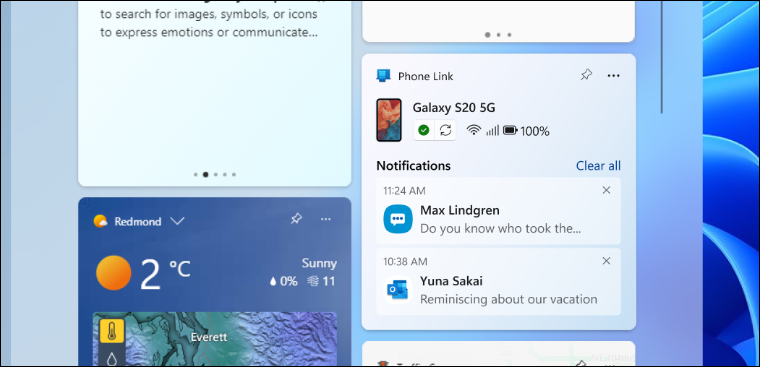Click the Phone Link widget title

click(426, 76)
